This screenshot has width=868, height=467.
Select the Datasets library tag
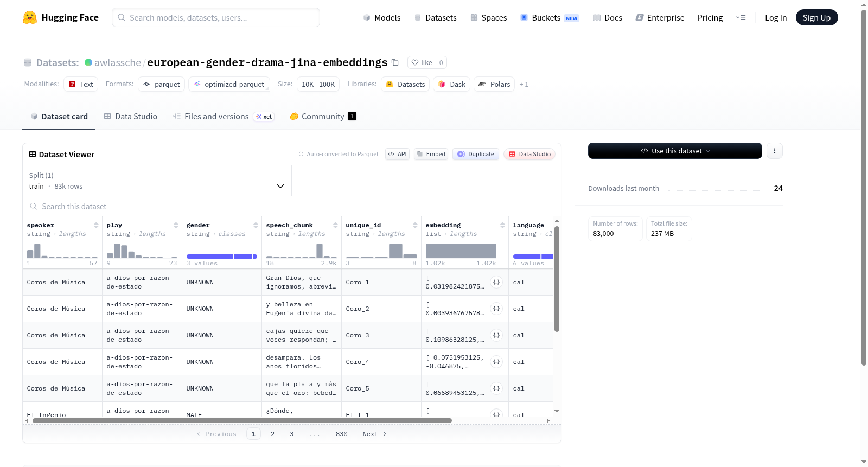click(x=405, y=84)
